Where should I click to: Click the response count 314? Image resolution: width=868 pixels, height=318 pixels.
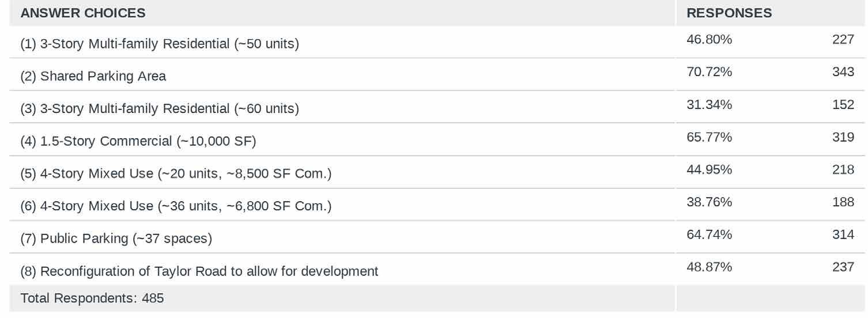(843, 234)
